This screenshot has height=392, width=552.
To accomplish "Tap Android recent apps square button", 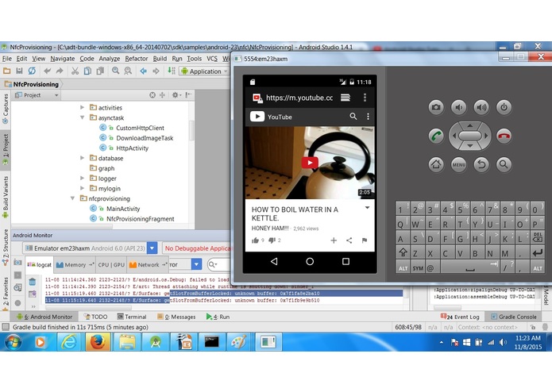I will click(x=345, y=261).
